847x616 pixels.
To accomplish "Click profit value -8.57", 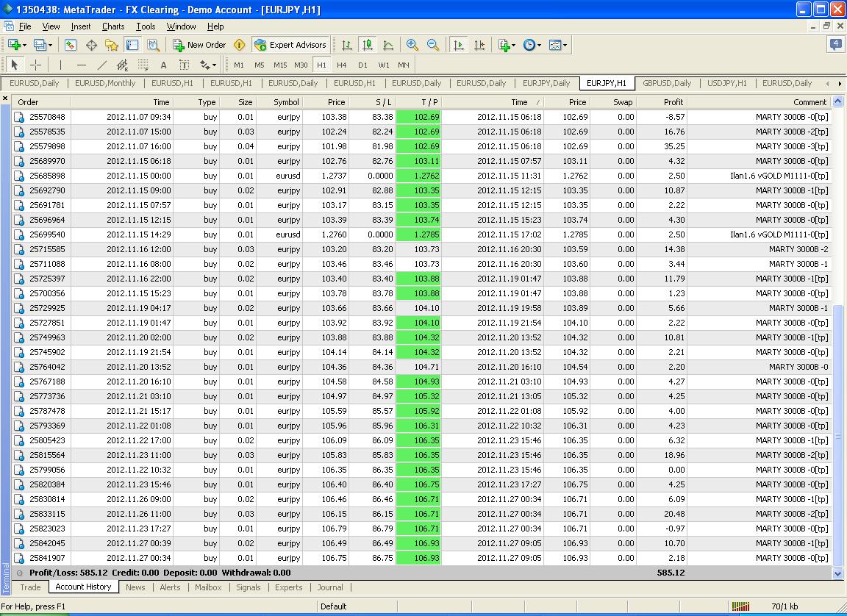I will [675, 117].
